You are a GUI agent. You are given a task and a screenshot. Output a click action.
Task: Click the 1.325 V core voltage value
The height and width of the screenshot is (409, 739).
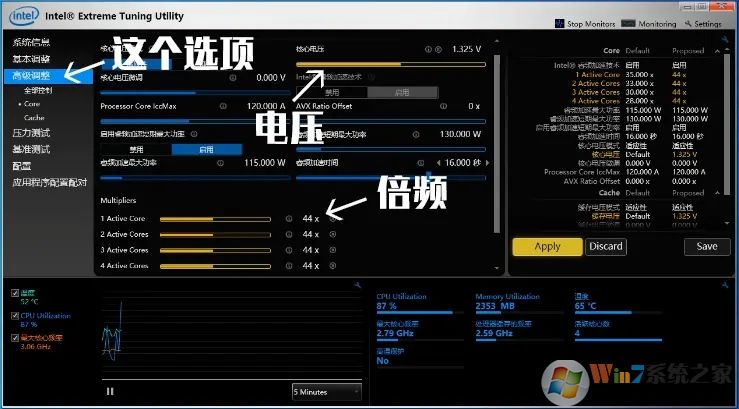coord(467,49)
